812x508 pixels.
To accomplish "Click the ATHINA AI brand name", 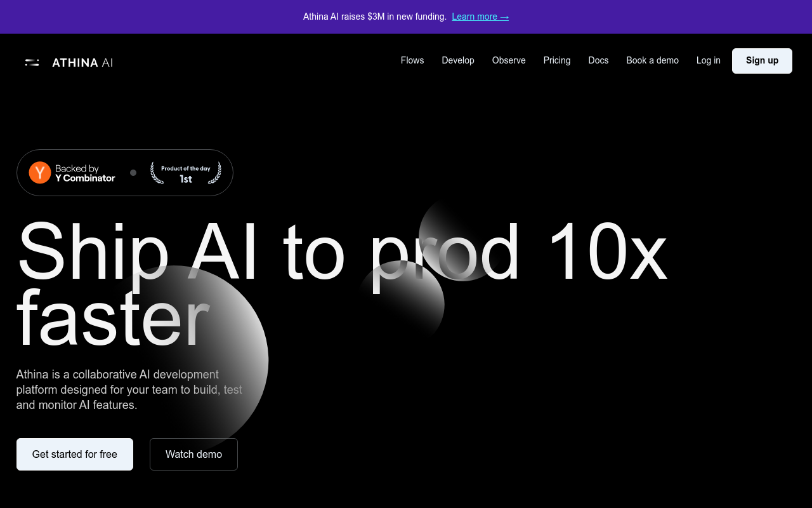I will pos(82,63).
